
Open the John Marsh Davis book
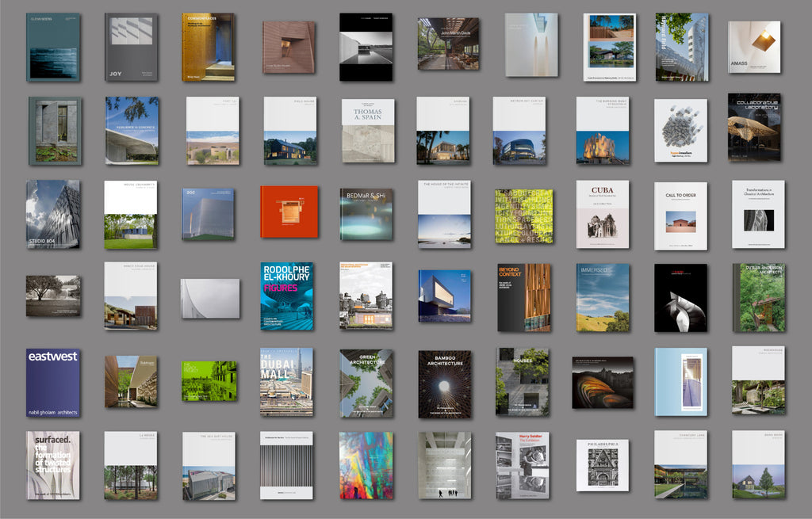coord(449,44)
